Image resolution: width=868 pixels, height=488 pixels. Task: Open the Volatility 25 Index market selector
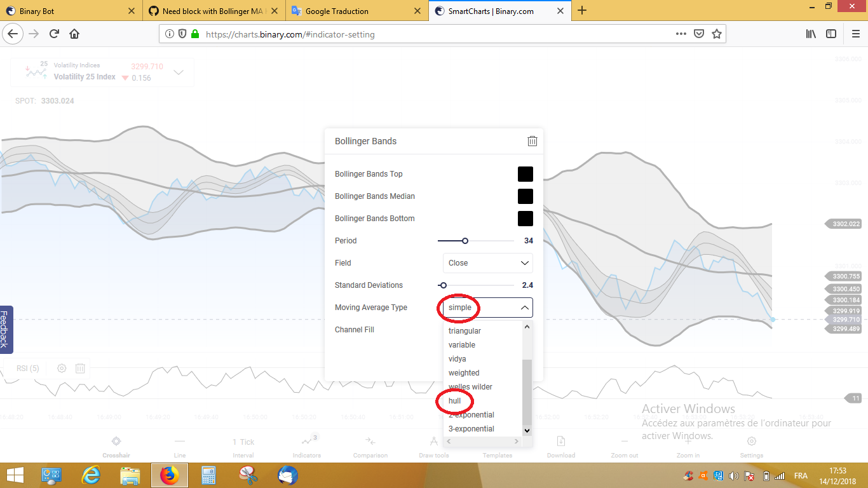coord(102,72)
